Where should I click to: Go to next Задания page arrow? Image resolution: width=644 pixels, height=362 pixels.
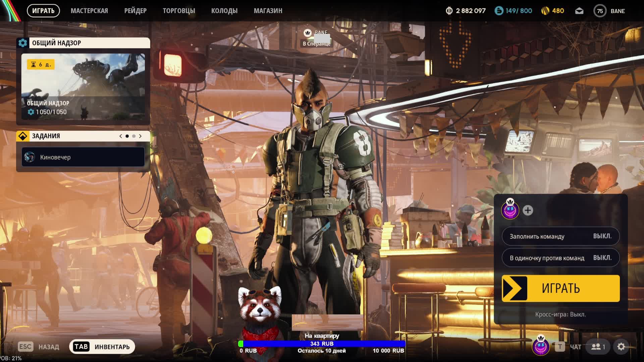140,136
